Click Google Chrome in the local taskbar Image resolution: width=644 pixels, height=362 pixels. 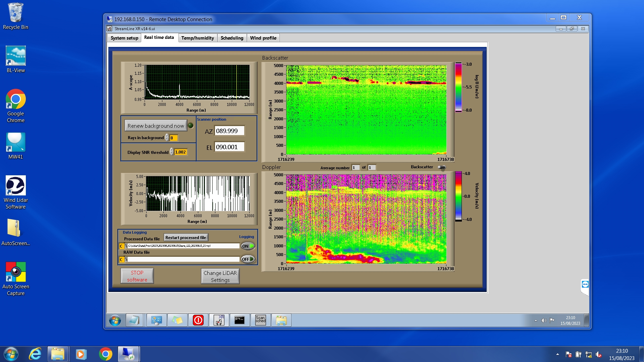point(105,354)
